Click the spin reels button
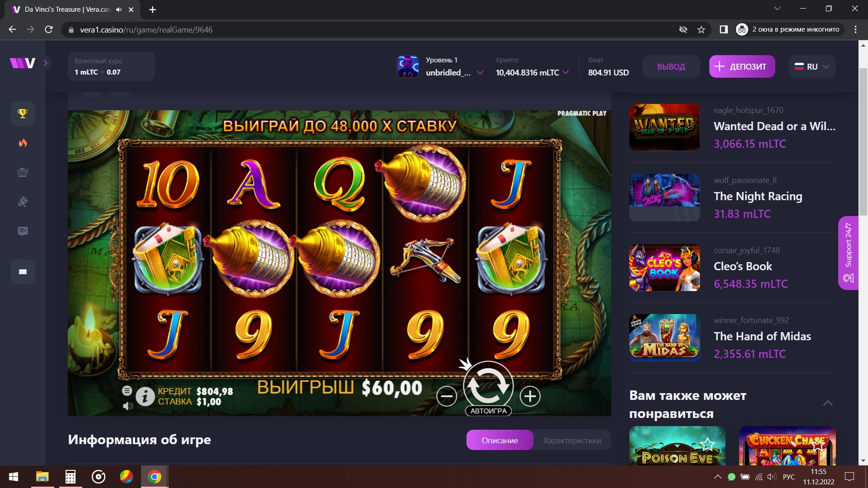Image resolution: width=868 pixels, height=488 pixels. pos(488,385)
